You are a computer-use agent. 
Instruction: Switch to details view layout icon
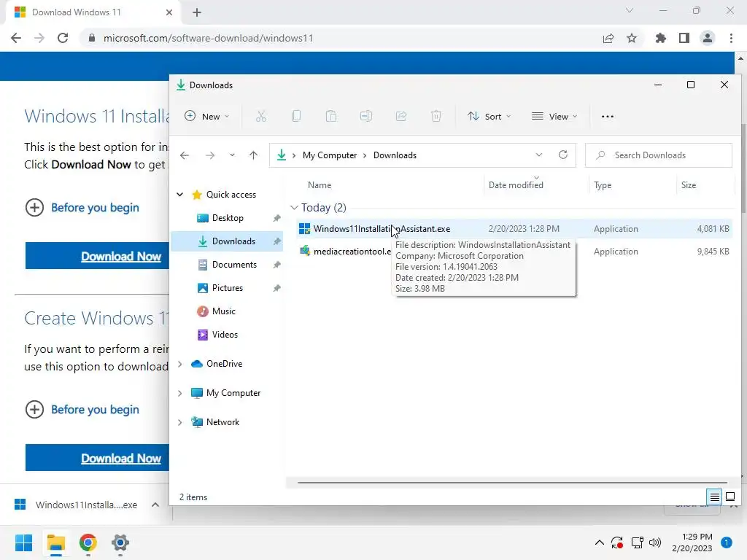[715, 497]
